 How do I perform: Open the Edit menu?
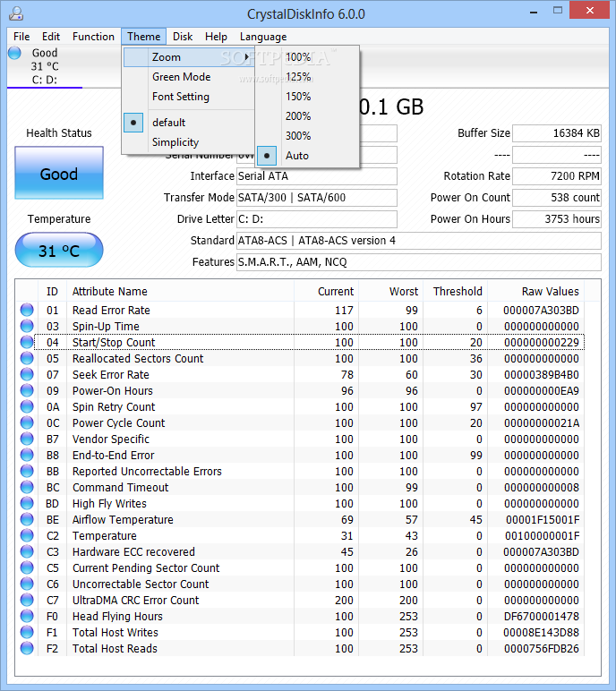(51, 37)
